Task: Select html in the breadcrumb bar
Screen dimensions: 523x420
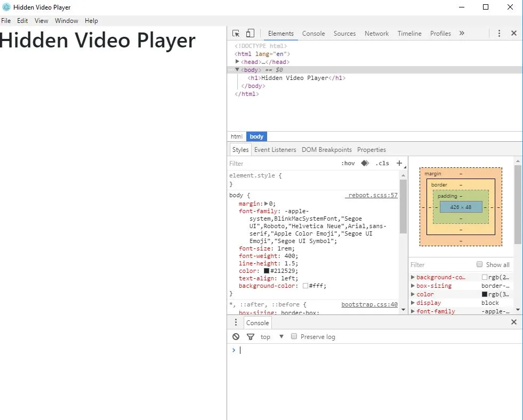Action: (237, 136)
